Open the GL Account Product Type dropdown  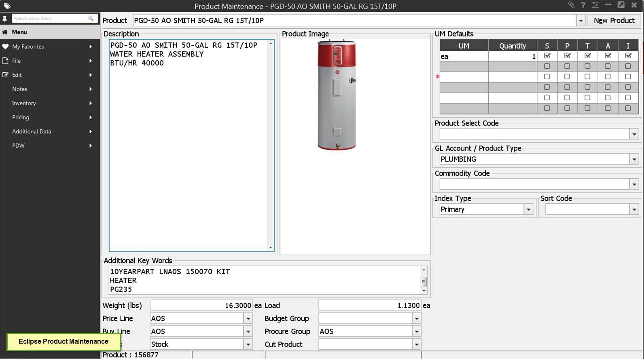[634, 159]
